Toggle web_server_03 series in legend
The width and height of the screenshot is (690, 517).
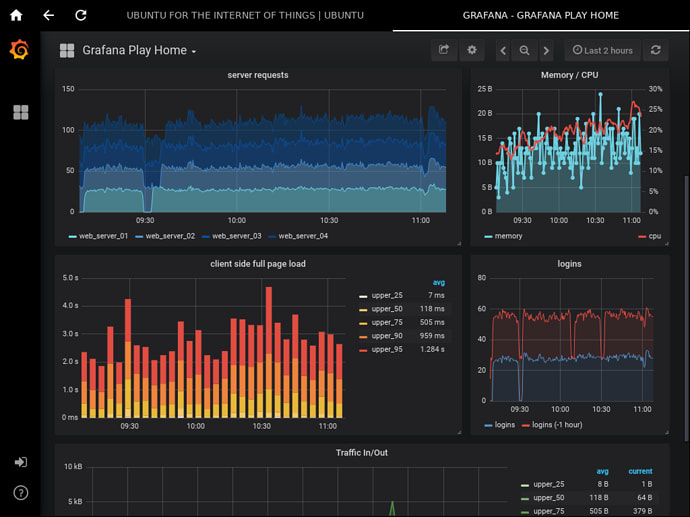point(237,236)
